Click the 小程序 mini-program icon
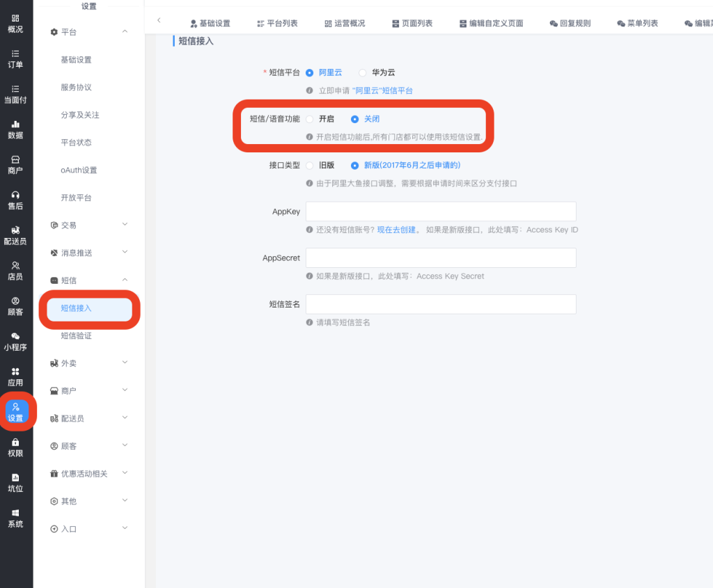Image resolution: width=713 pixels, height=588 pixels. pyautogui.click(x=15, y=336)
